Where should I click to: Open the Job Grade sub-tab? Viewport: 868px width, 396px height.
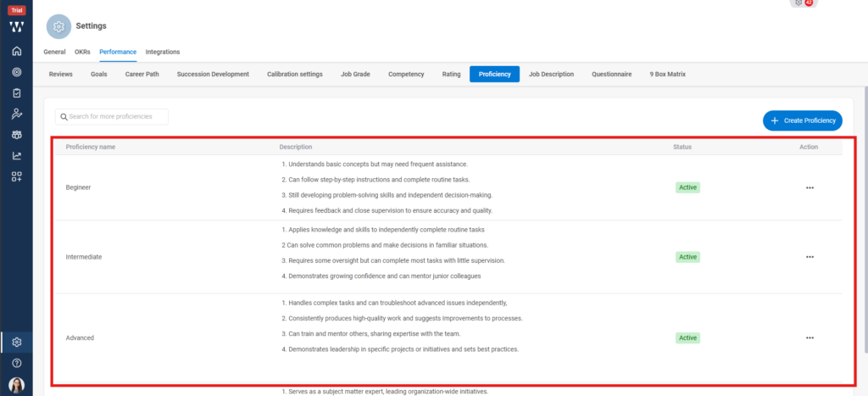pyautogui.click(x=355, y=75)
